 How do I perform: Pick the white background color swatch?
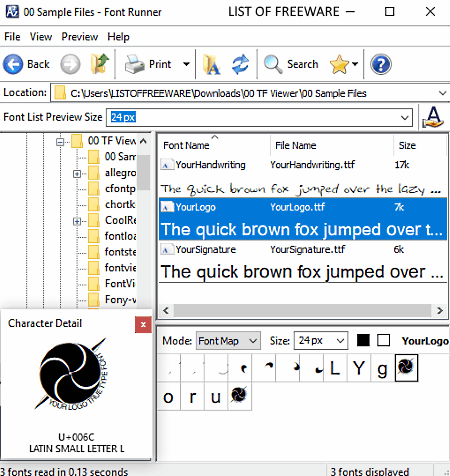point(383,341)
